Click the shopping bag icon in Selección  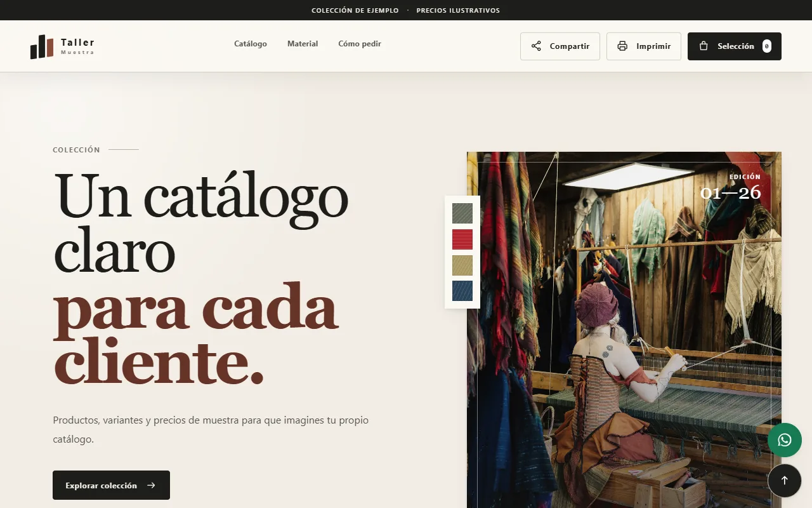click(704, 46)
